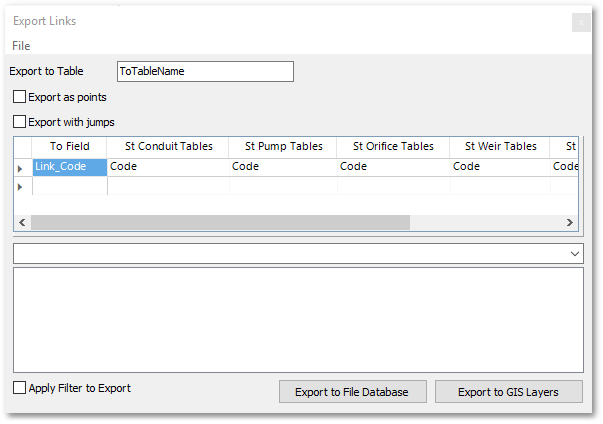Select Code cell under St Conduit Tables
The image size is (603, 424).
168,167
